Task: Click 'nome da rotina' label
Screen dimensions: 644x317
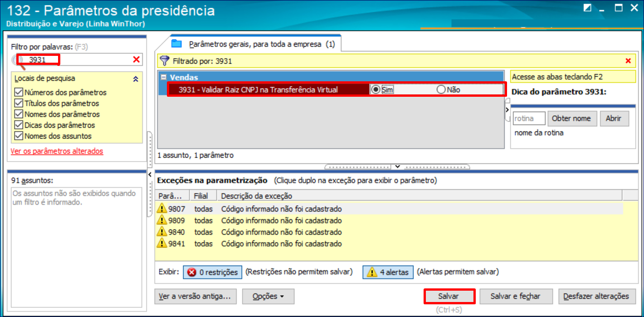Action: point(539,133)
